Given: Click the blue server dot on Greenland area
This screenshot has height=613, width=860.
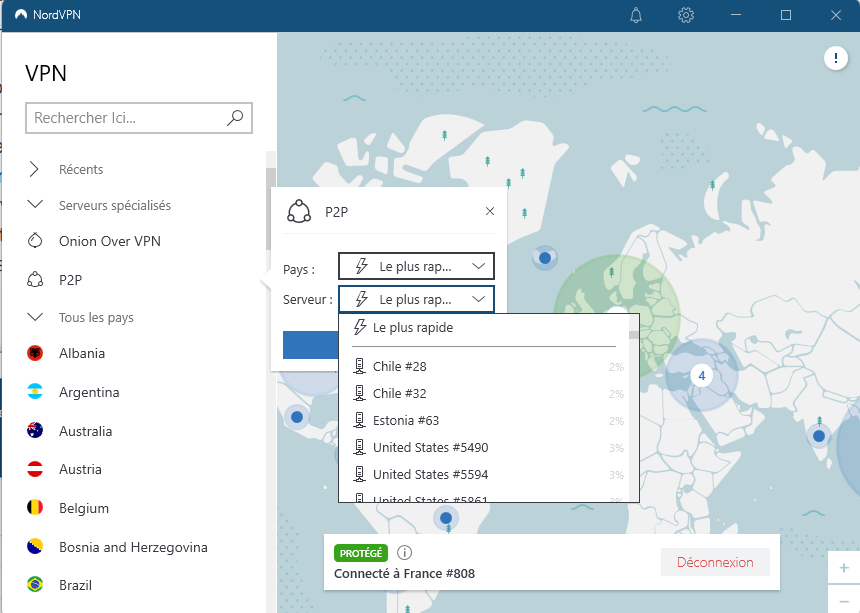Looking at the screenshot, I should pos(545,257).
